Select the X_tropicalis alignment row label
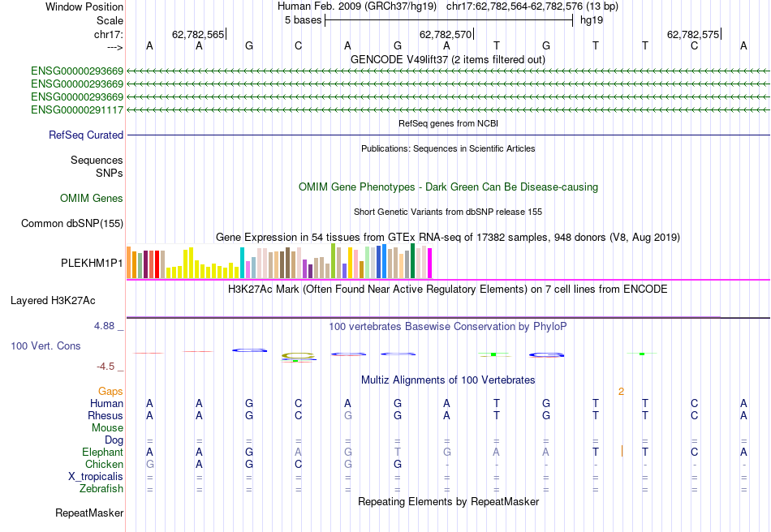This screenshot has width=771, height=532. (x=96, y=477)
